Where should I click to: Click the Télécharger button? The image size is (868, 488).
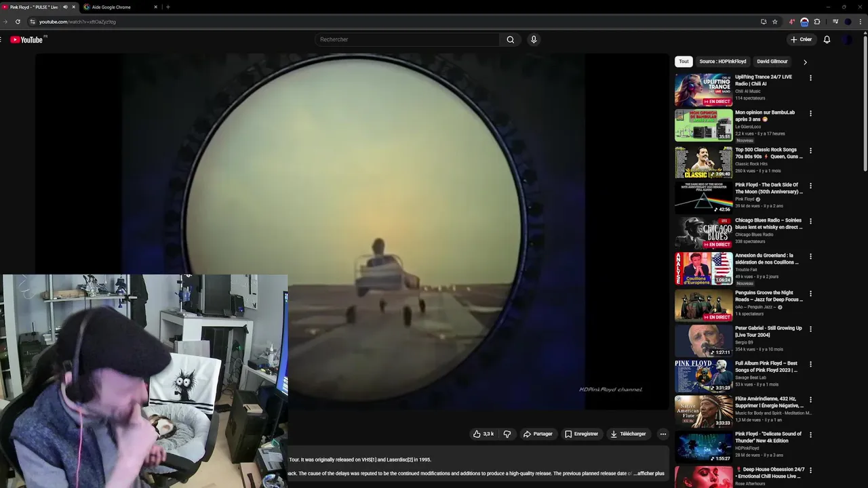pos(628,434)
